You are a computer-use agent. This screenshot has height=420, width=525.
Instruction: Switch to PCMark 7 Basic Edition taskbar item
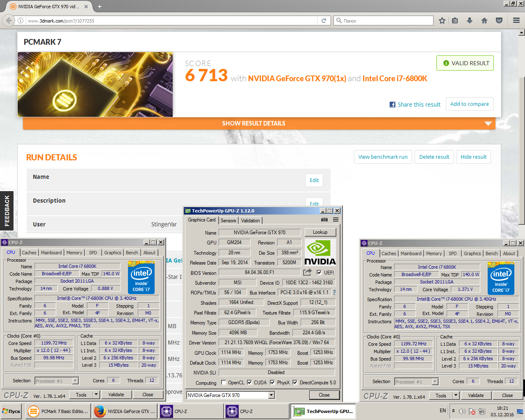pyautogui.click(x=58, y=411)
